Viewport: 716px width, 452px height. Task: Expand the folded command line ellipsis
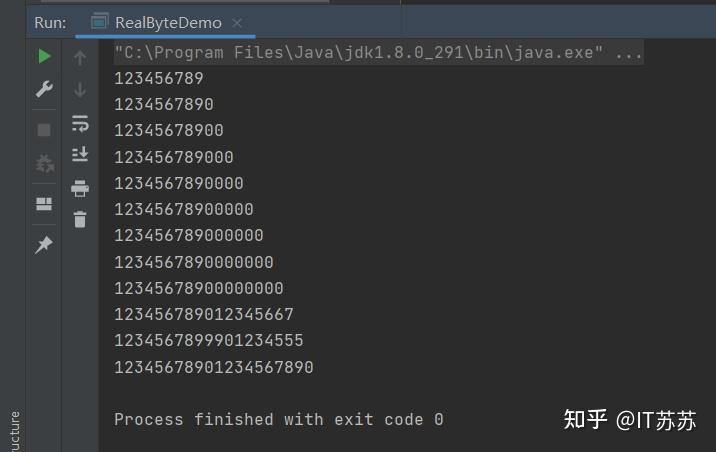629,53
